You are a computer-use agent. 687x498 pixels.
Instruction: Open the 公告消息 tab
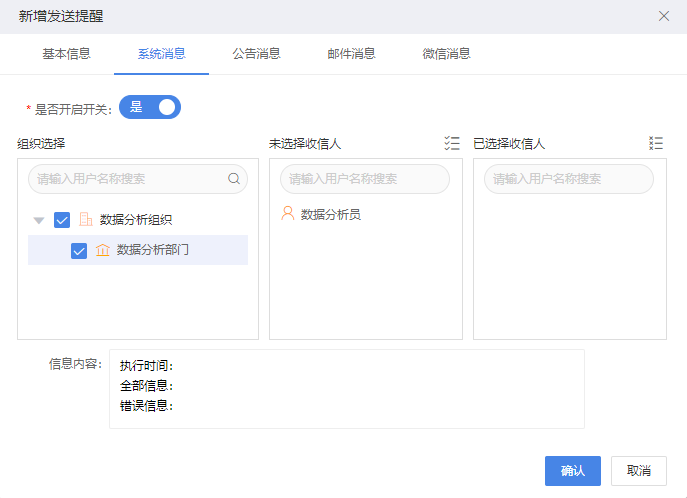click(256, 54)
